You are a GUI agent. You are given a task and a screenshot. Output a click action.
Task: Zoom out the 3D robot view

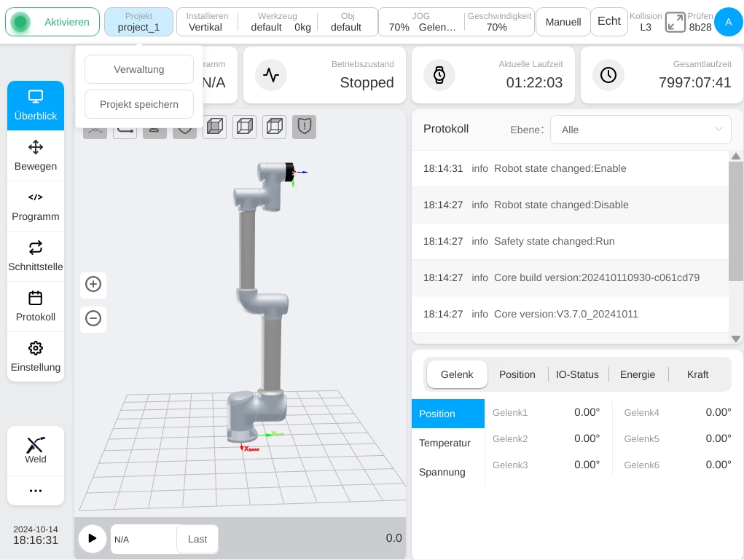pyautogui.click(x=93, y=318)
